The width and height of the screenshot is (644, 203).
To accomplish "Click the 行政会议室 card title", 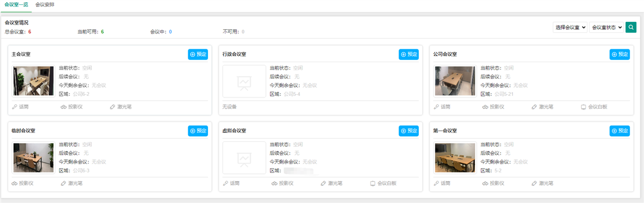I will coord(234,55).
